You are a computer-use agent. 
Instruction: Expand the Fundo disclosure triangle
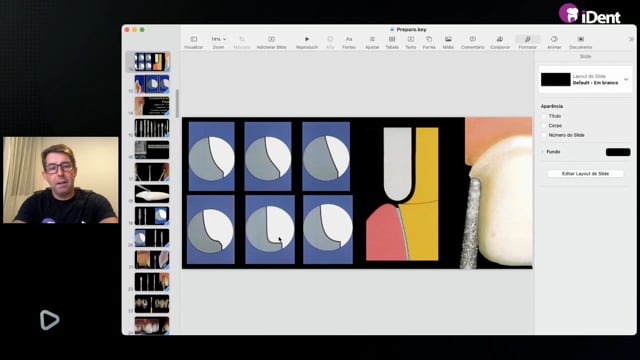click(542, 152)
